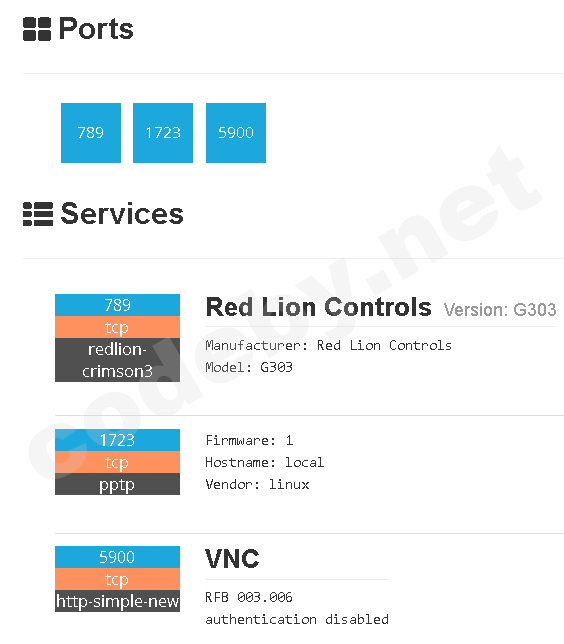The image size is (564, 644).
Task: Open port 5900 tile
Action: coord(236,133)
